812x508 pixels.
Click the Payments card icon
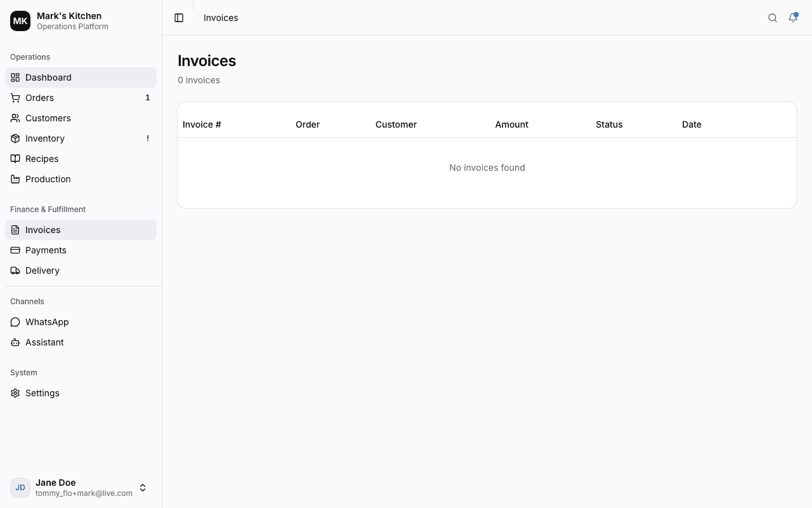coord(15,250)
